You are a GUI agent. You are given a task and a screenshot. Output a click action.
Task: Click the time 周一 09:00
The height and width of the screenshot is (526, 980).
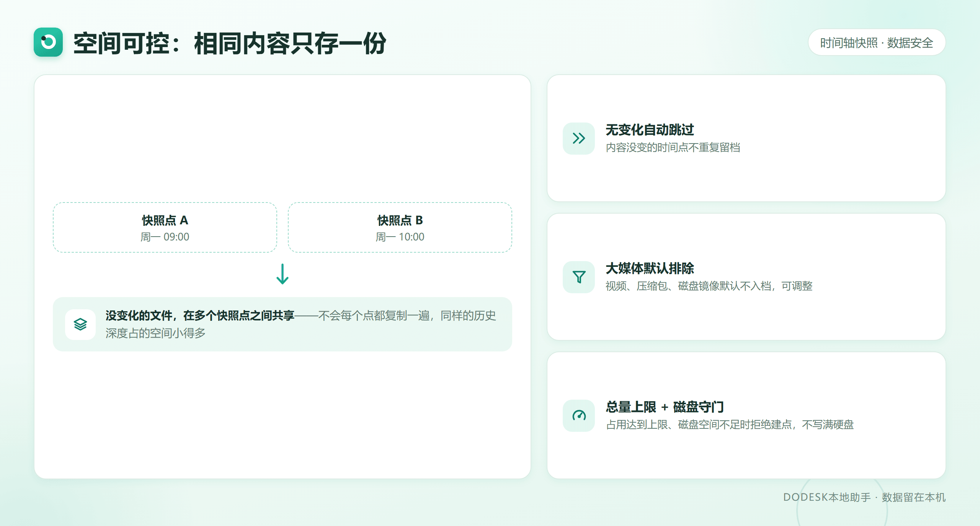(x=165, y=237)
